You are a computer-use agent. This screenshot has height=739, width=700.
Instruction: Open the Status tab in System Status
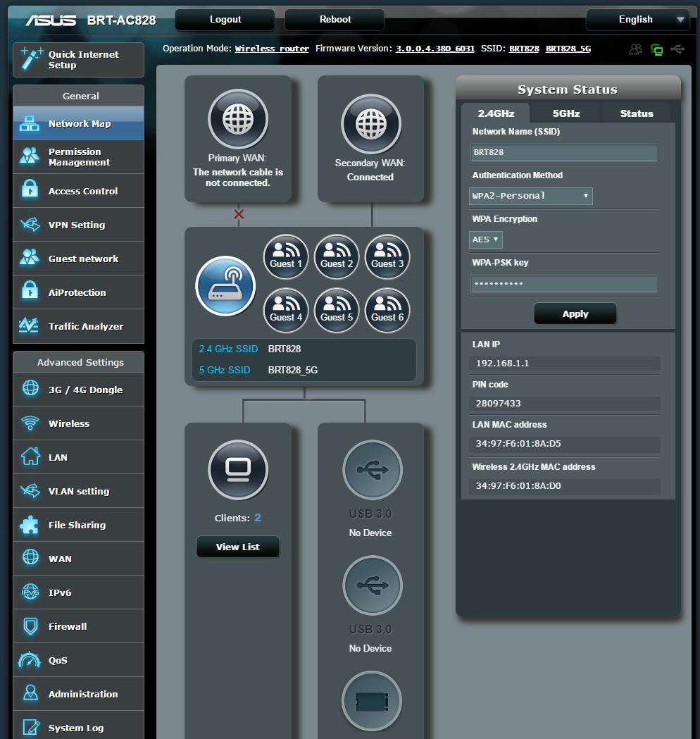coord(637,113)
